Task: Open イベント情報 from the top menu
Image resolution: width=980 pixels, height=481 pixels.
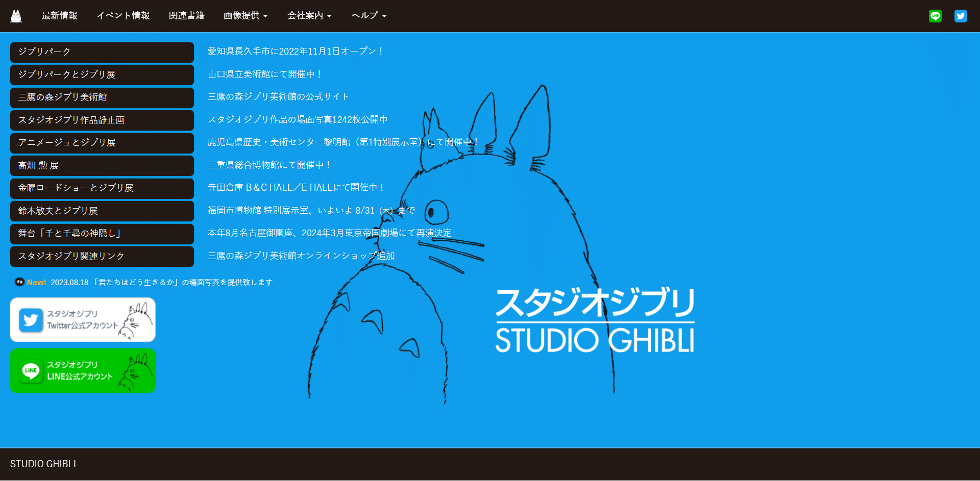Action: [x=123, y=16]
